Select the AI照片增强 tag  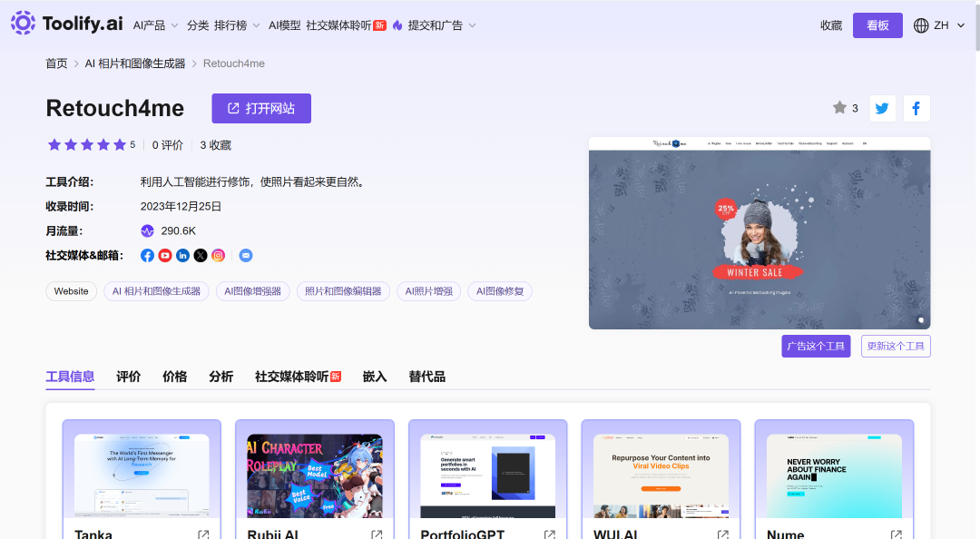(428, 291)
